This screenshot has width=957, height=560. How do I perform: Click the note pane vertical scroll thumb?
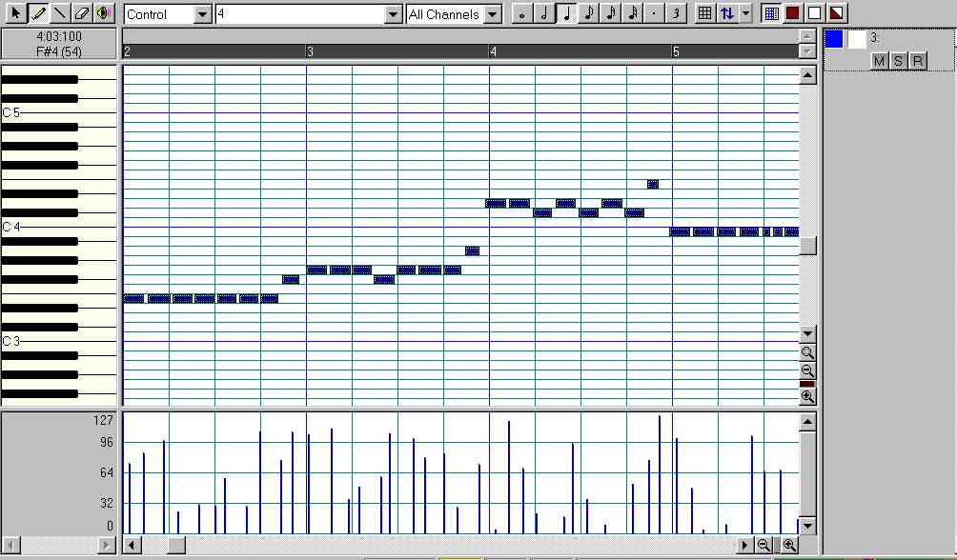pos(807,246)
